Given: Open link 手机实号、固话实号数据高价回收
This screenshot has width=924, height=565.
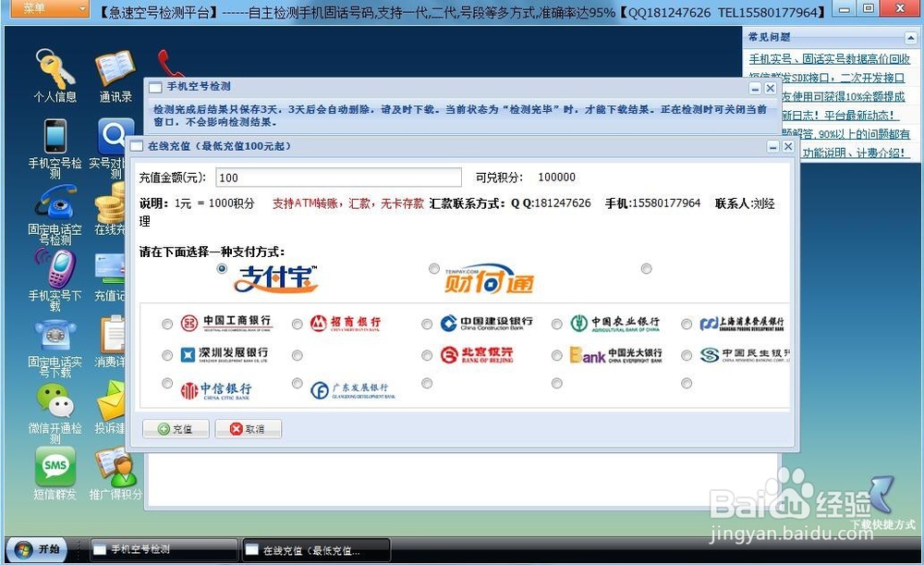Looking at the screenshot, I should (829, 59).
